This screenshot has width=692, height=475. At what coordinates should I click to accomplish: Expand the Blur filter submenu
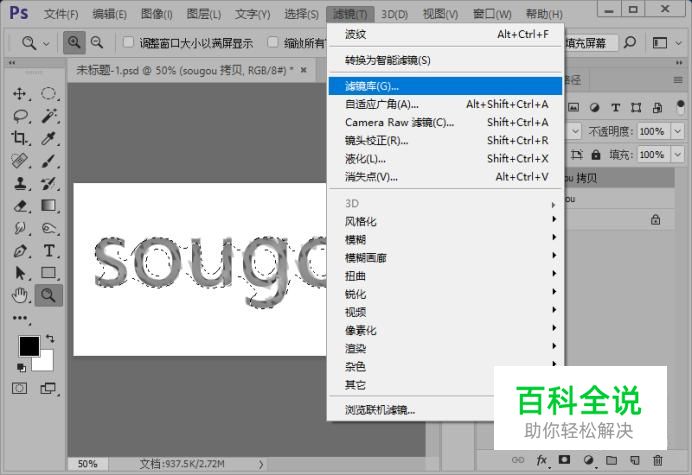pos(445,239)
